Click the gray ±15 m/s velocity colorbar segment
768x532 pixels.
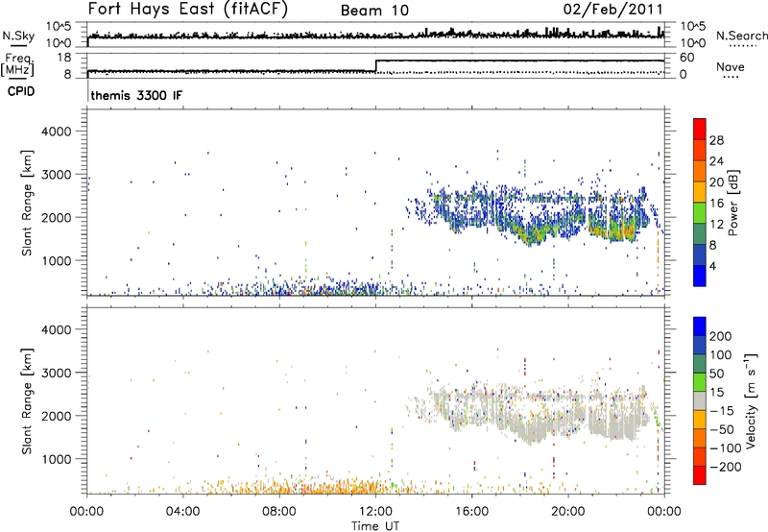pos(700,400)
